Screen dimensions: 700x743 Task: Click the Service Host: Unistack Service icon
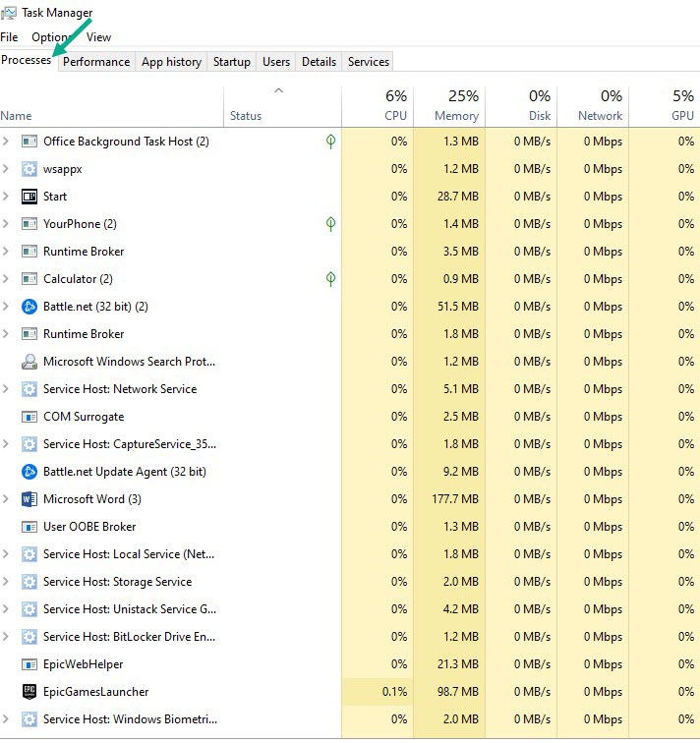[x=29, y=609]
